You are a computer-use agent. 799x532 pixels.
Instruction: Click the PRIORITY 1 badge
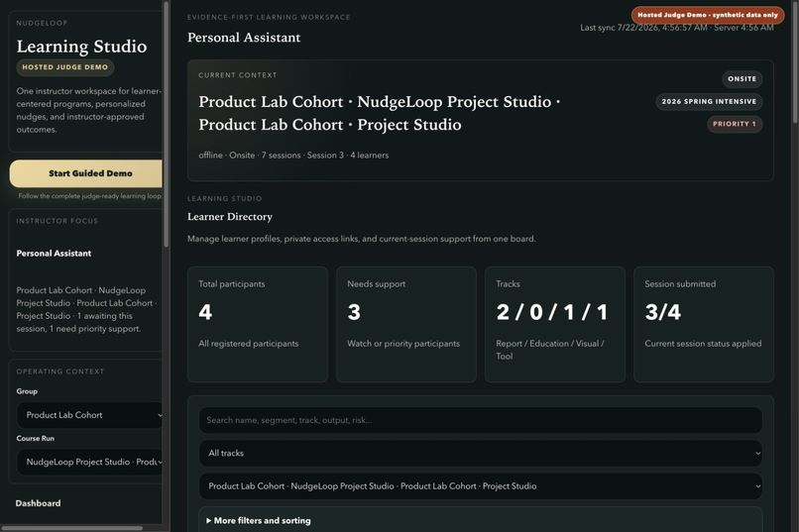click(x=735, y=124)
